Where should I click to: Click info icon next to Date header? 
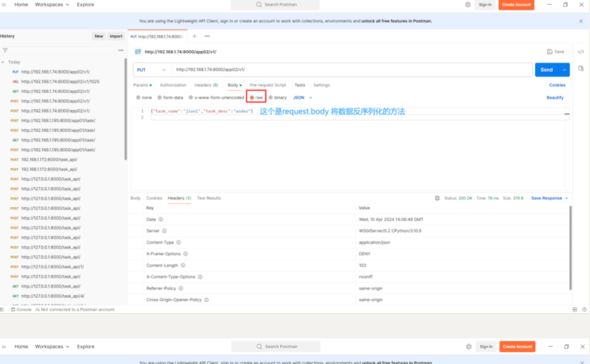161,219
